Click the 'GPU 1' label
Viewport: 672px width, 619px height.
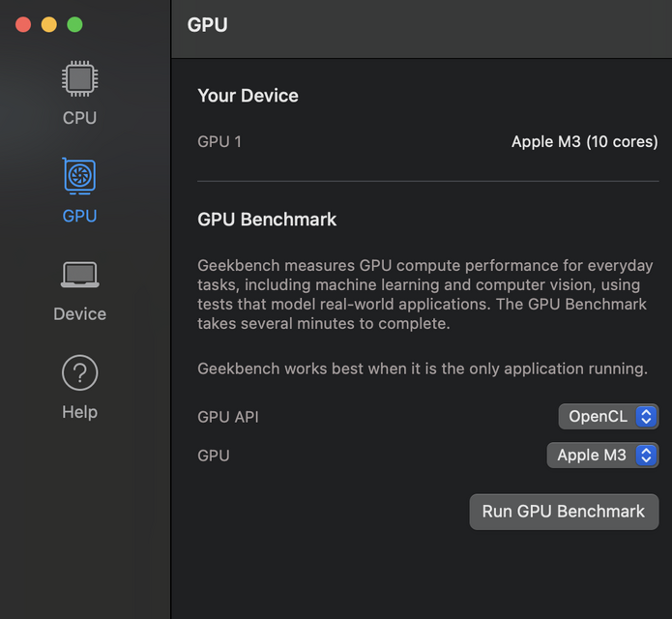pyautogui.click(x=219, y=142)
